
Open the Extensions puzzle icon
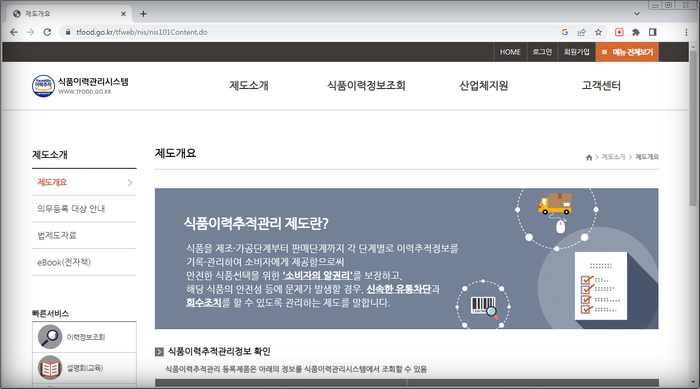[636, 32]
